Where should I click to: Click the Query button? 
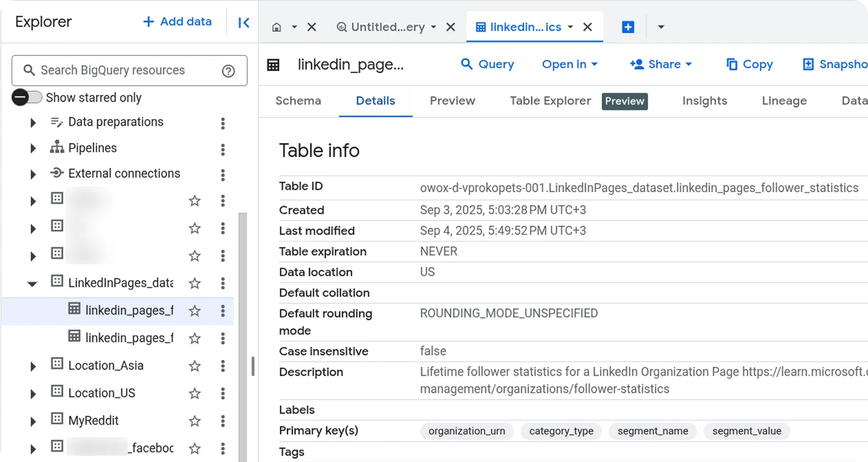pyautogui.click(x=488, y=64)
